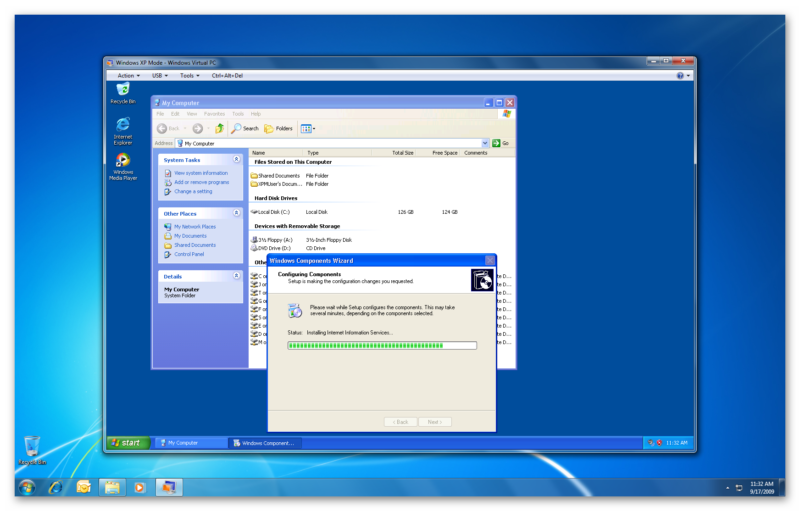Image resolution: width=800 pixels, height=512 pixels.
Task: Open Virtual PC help dropdown icon
Action: (683, 75)
